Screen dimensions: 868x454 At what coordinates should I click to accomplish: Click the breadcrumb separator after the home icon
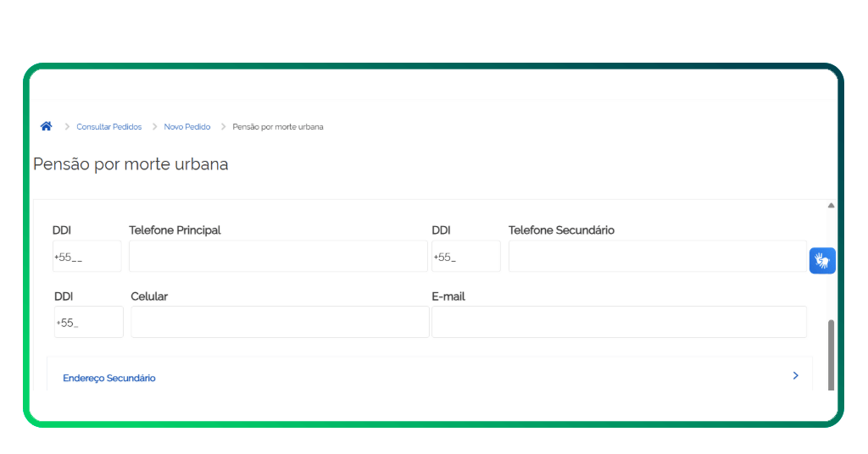67,127
